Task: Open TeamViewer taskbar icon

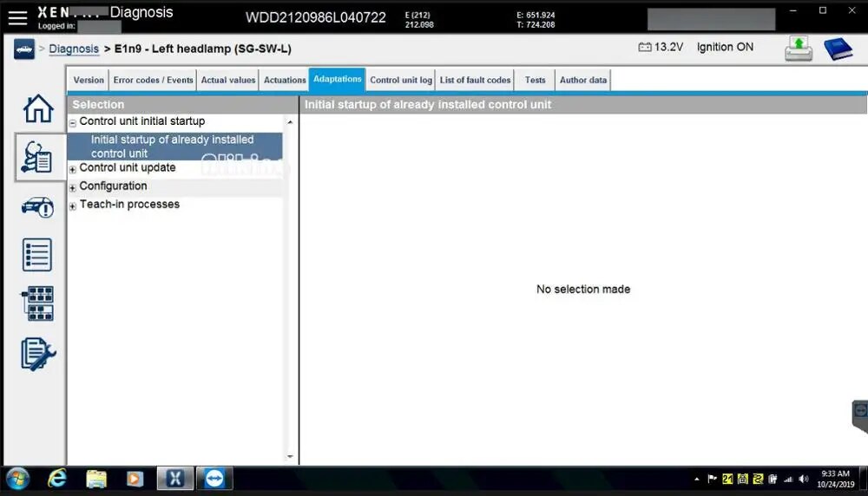Action: (214, 479)
